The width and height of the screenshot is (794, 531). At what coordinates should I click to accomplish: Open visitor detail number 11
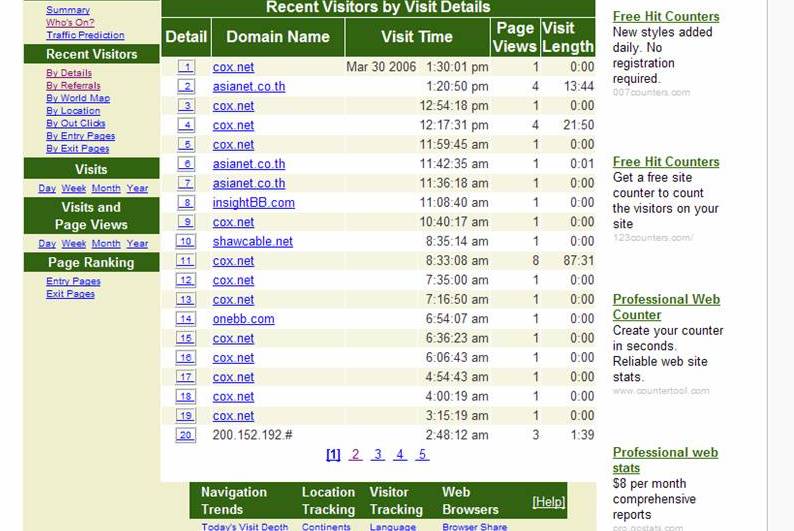tap(185, 261)
